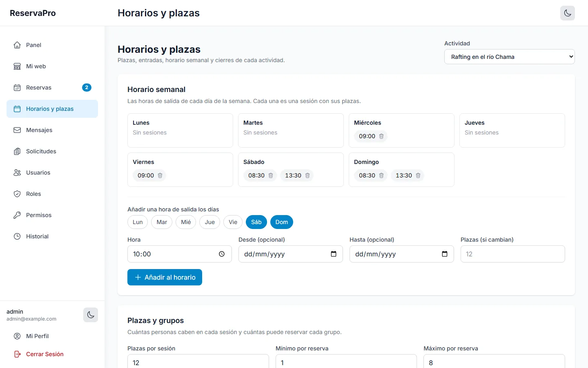Toggle the Mar day chip
Screen dimensions: 588x368
click(162, 222)
